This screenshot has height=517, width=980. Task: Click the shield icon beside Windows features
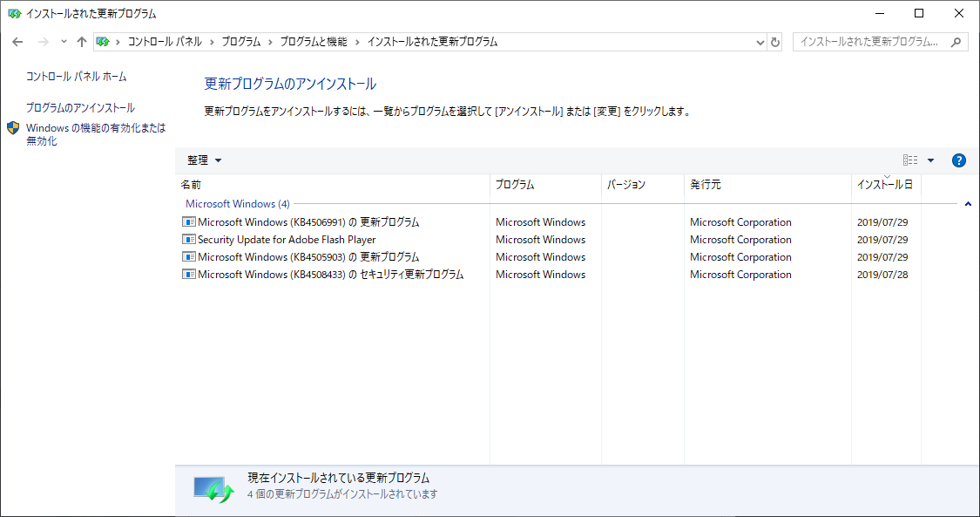(13, 128)
